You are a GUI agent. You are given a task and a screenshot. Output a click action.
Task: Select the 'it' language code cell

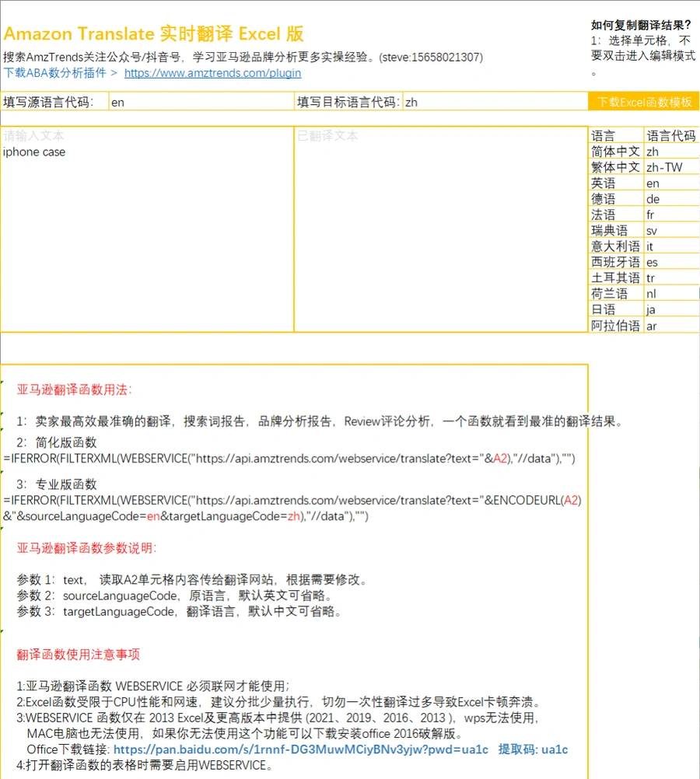[x=672, y=246]
